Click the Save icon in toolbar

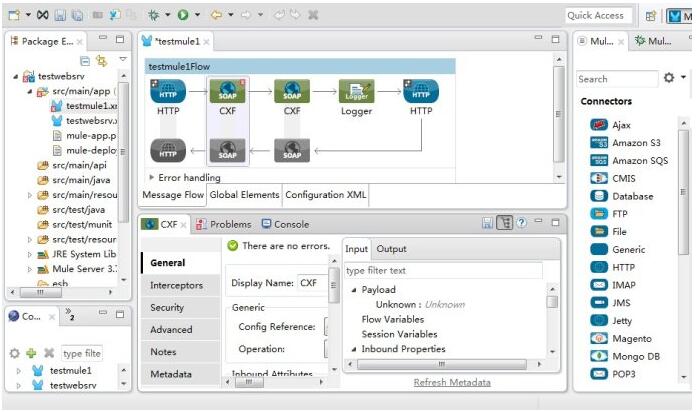point(61,15)
